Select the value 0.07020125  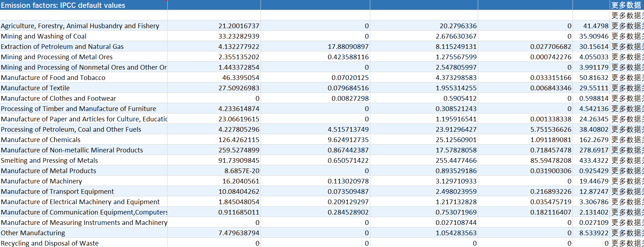(315, 77)
